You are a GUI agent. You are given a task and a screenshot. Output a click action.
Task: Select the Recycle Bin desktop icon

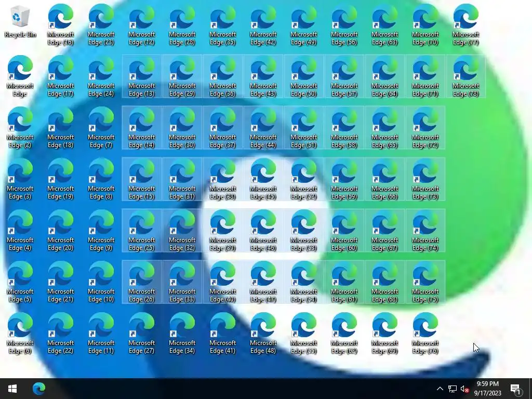coord(20,22)
